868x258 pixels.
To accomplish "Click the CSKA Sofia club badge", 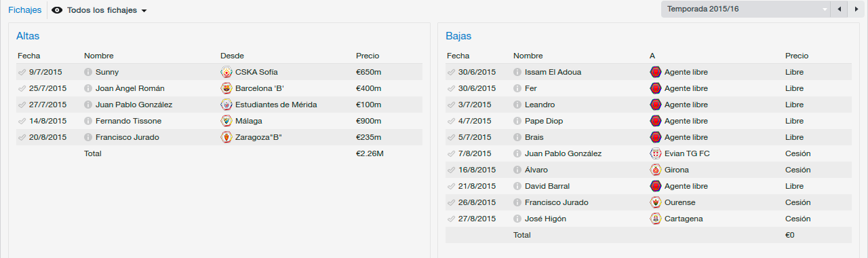I will click(226, 72).
